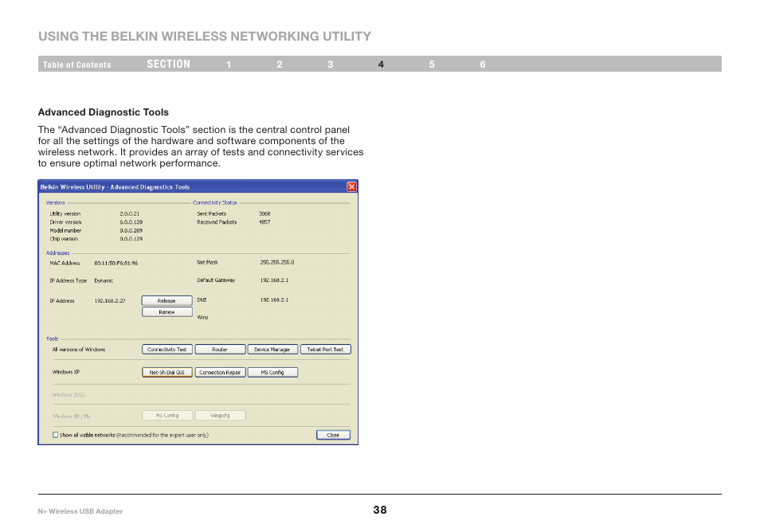Open Net-Sh Dial GUI
The image size is (760, 532).
click(x=167, y=372)
